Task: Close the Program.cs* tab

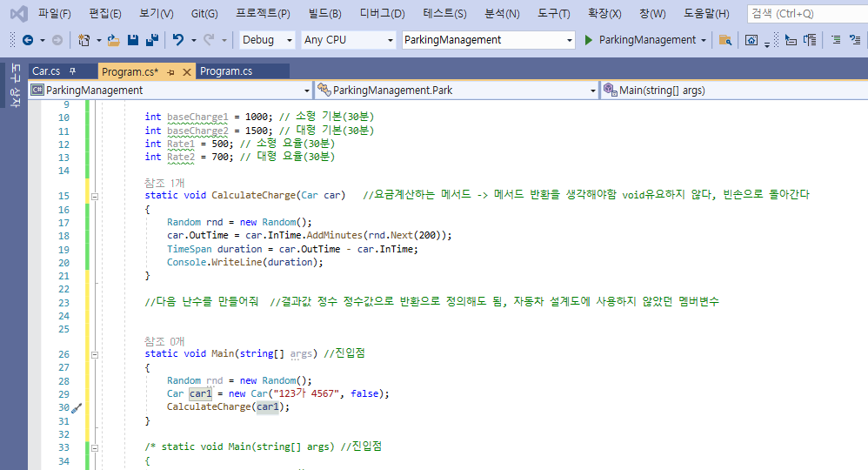Action: tap(187, 72)
